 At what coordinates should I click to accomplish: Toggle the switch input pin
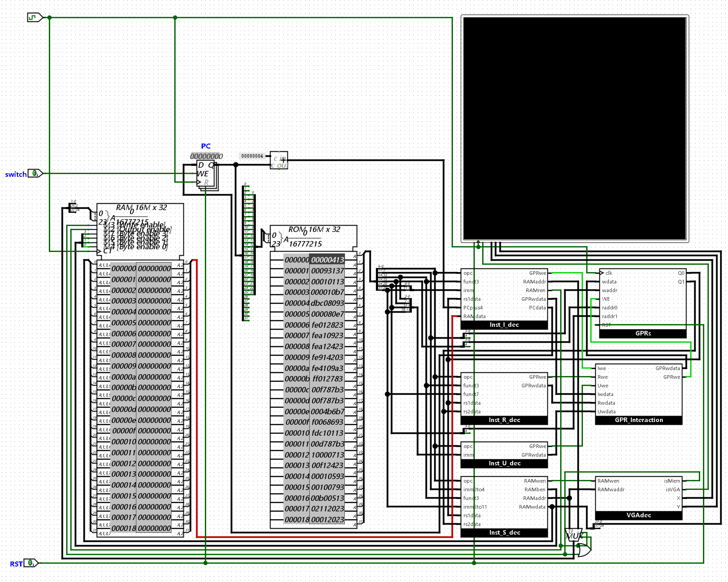coord(35,173)
